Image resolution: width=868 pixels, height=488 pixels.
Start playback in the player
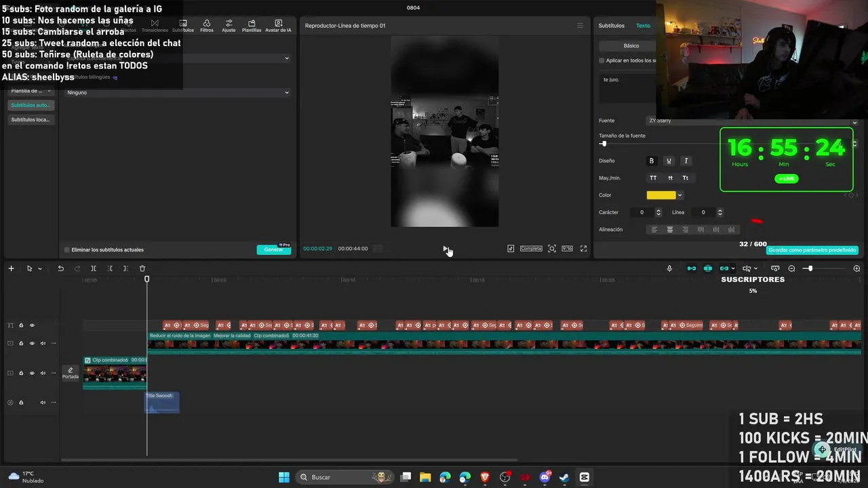pos(446,249)
